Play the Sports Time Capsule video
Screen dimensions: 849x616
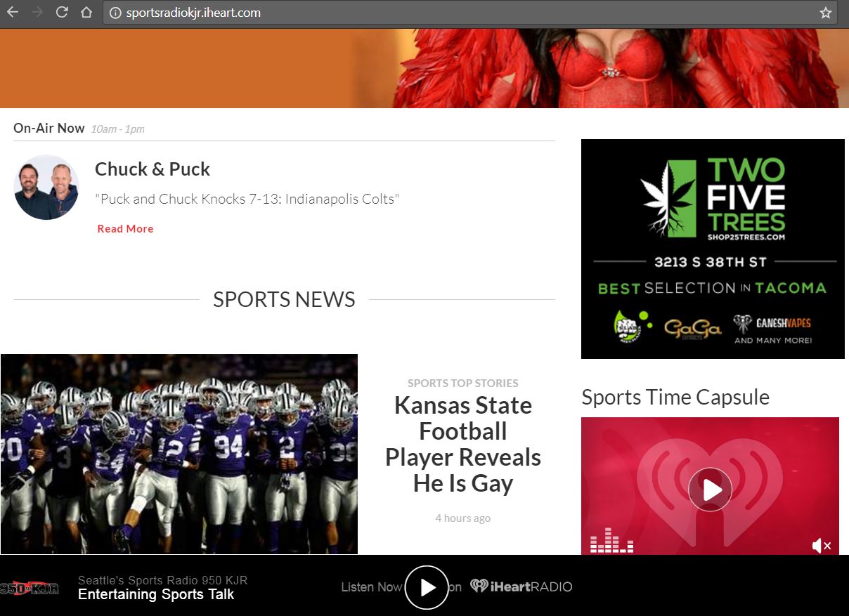tap(710, 489)
